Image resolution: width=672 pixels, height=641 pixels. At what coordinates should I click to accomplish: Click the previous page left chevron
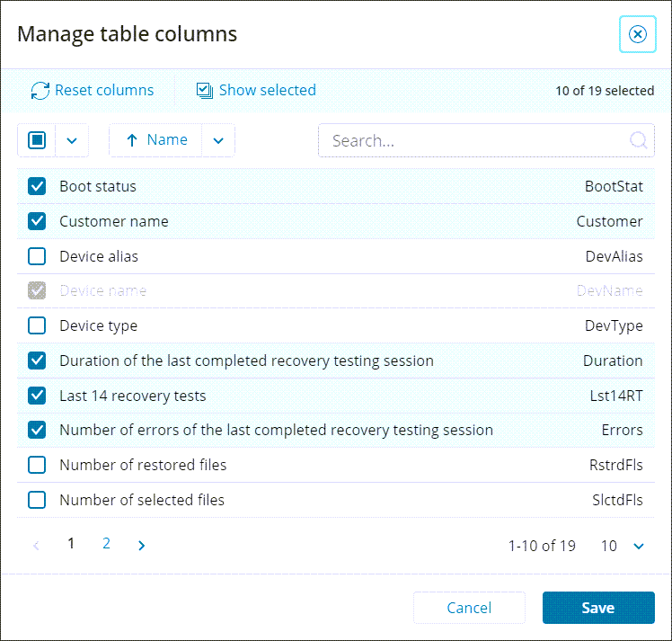point(37,545)
